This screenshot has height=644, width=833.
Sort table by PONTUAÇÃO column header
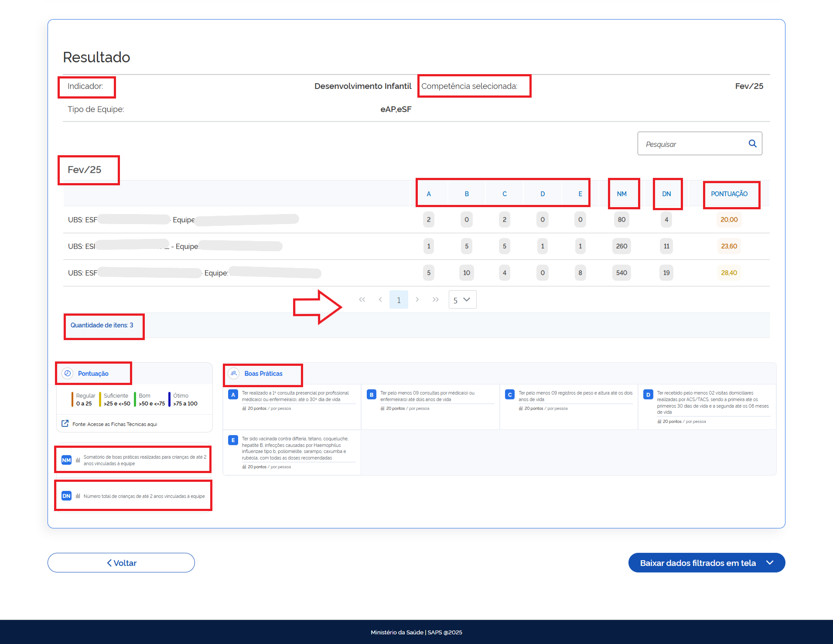(729, 194)
